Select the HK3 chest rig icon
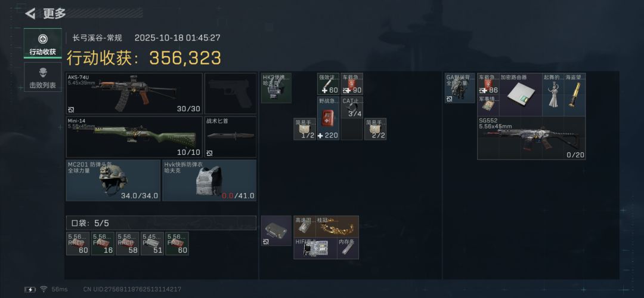Viewport: 644px width, 298px height. (277, 88)
